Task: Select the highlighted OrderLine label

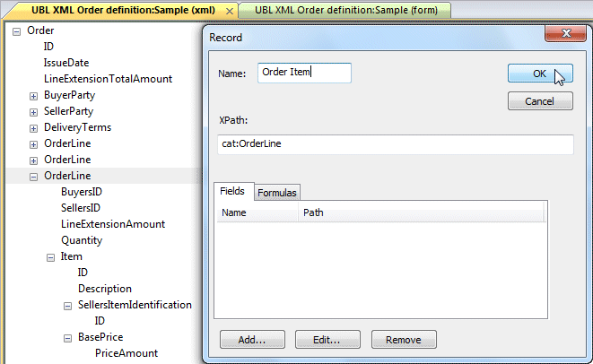Action: pos(67,176)
